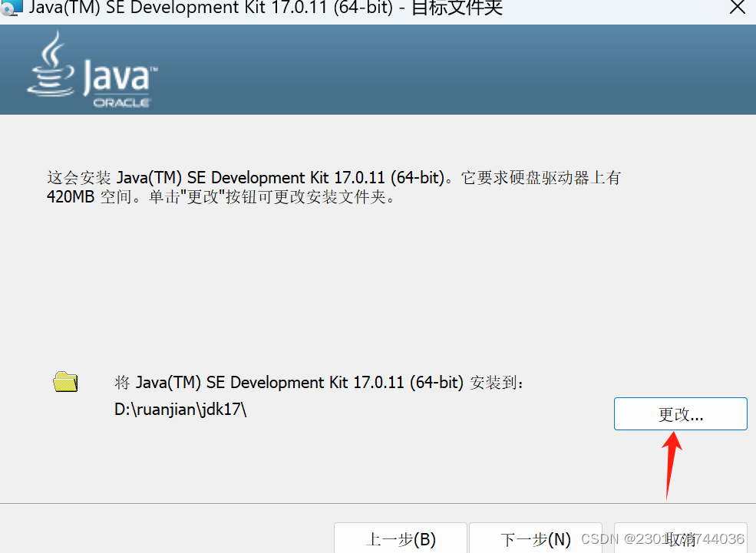
Task: Select the install path D:\ruanjian\jdk17\
Action: tap(180, 410)
